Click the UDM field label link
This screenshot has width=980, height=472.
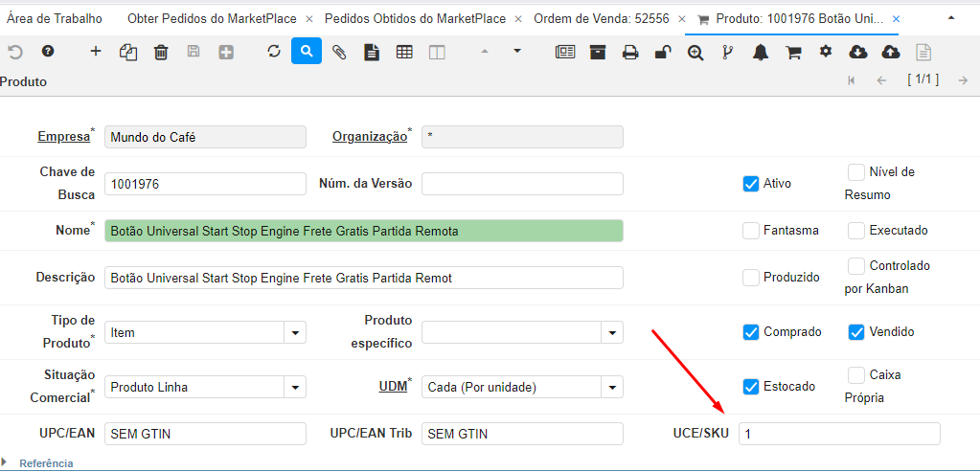coord(394,386)
